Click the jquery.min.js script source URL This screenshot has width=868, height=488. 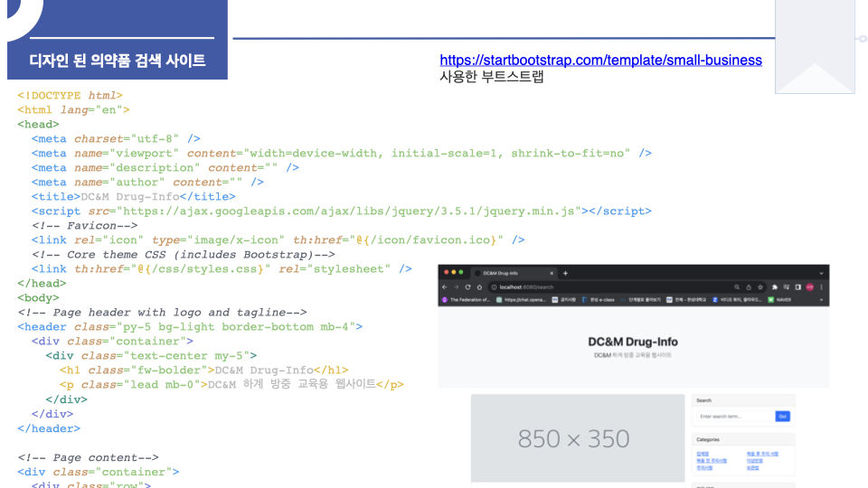click(x=349, y=211)
